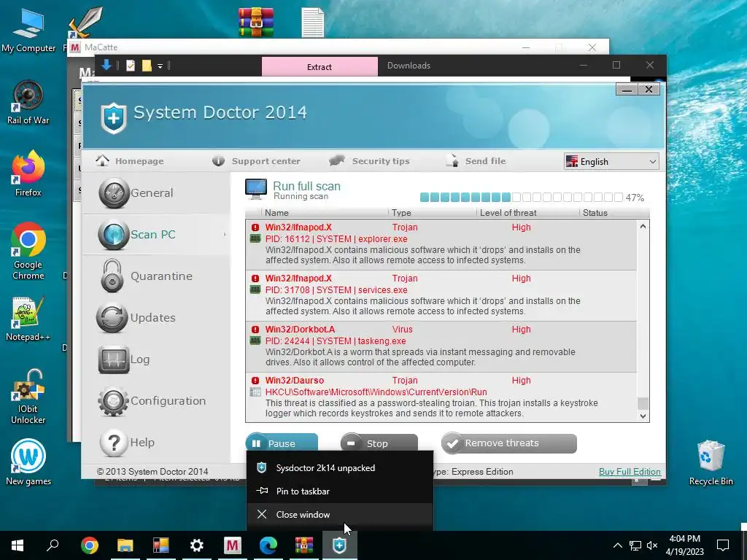Select the Win32/Dorkbot.A virus entry
The height and width of the screenshot is (560, 747).
pyautogui.click(x=441, y=346)
